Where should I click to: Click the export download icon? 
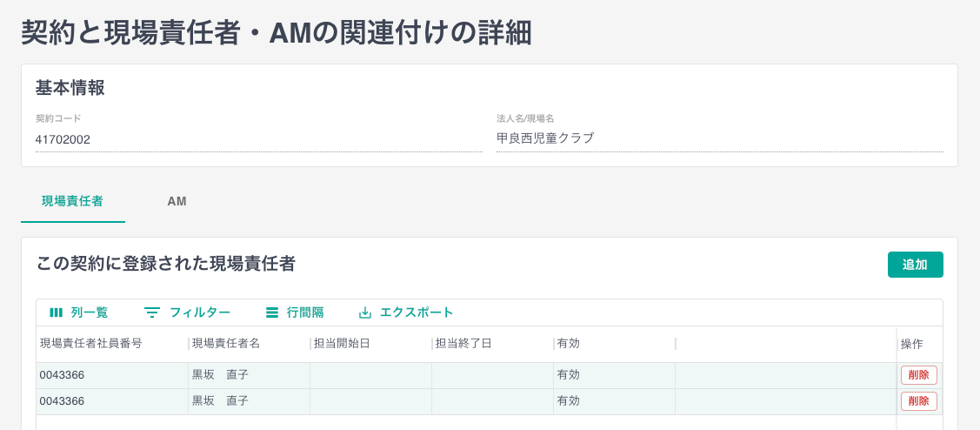point(365,312)
